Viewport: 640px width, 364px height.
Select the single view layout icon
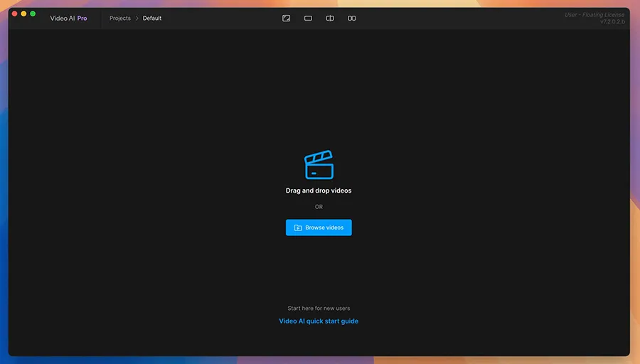click(308, 18)
